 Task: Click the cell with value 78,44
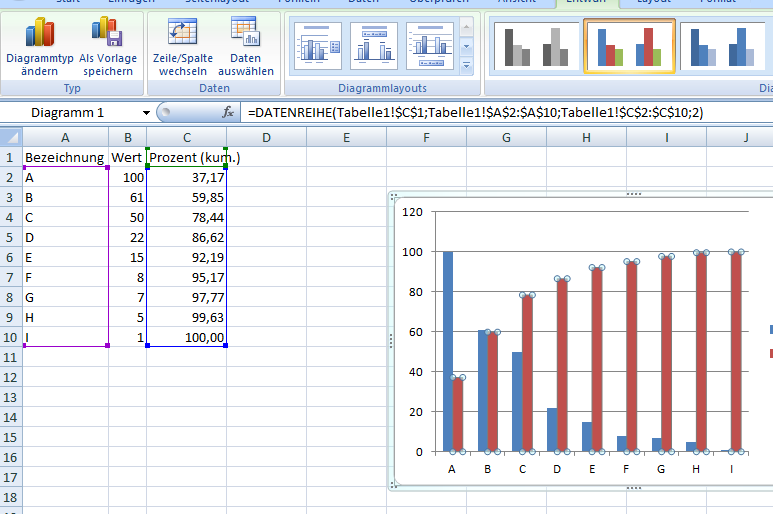pos(187,217)
